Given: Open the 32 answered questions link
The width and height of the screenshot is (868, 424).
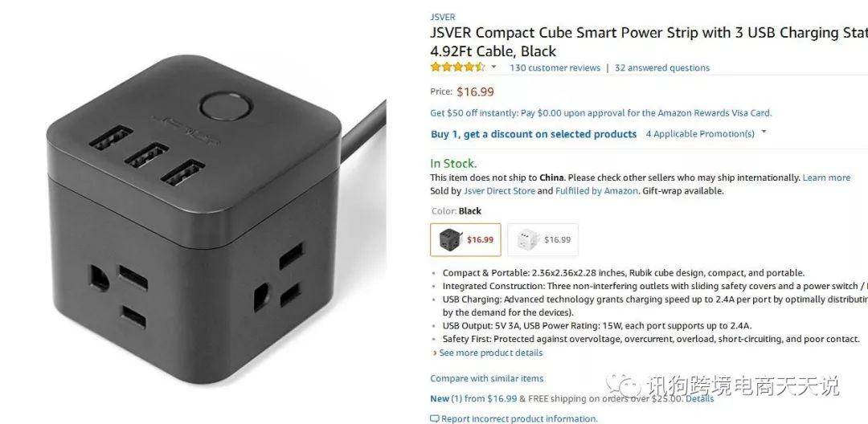Looking at the screenshot, I should click(662, 68).
